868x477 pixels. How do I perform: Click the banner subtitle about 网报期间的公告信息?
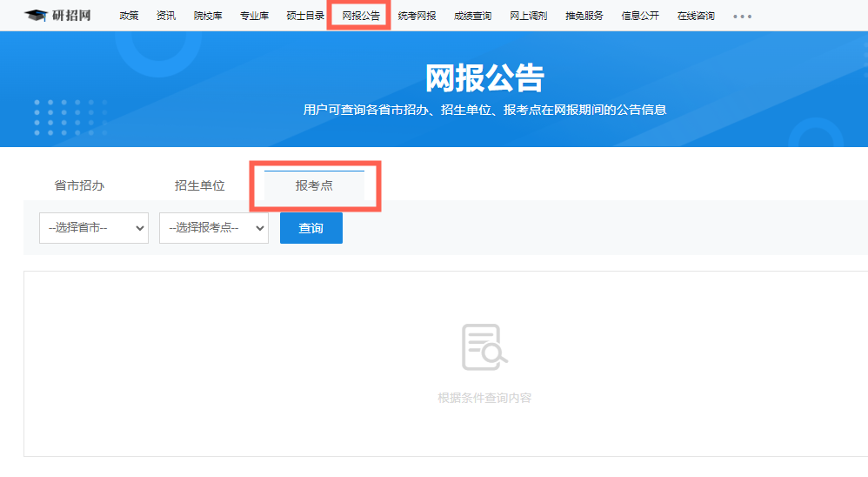[484, 110]
